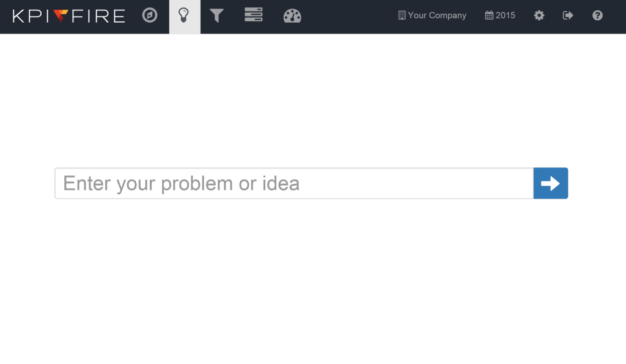Click the sign-out arrow icon
Screen dimensions: 626x364
(568, 15)
